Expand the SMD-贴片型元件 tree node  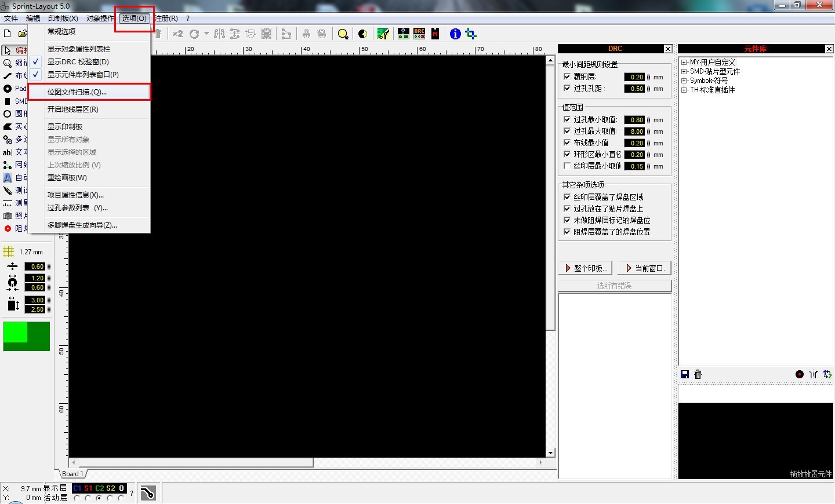pyautogui.click(x=684, y=72)
